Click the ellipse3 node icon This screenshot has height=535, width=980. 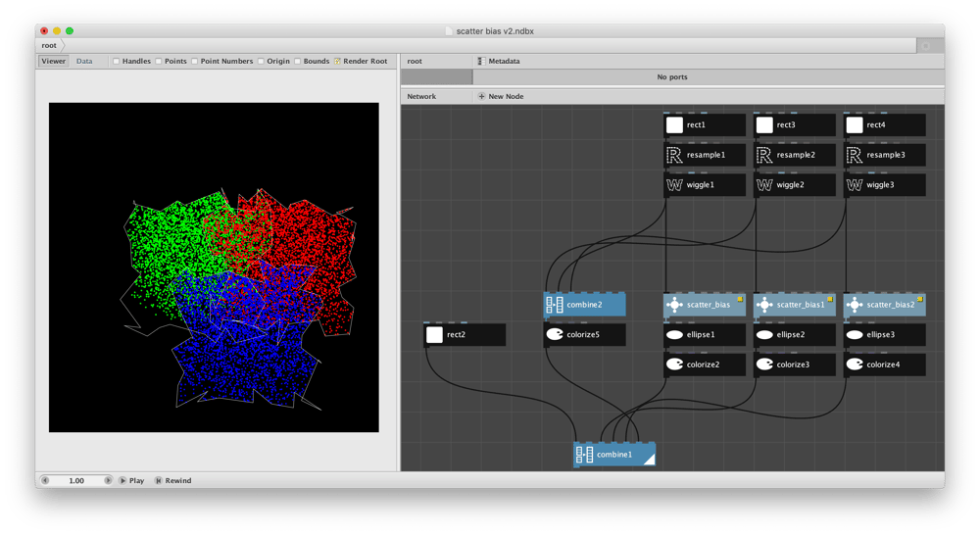tap(855, 335)
